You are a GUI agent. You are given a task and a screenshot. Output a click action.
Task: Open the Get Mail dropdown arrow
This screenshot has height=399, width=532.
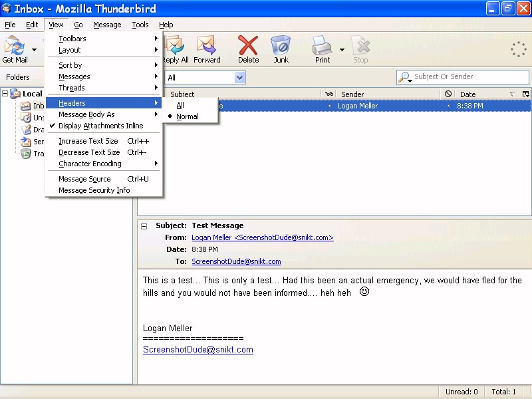(35, 50)
